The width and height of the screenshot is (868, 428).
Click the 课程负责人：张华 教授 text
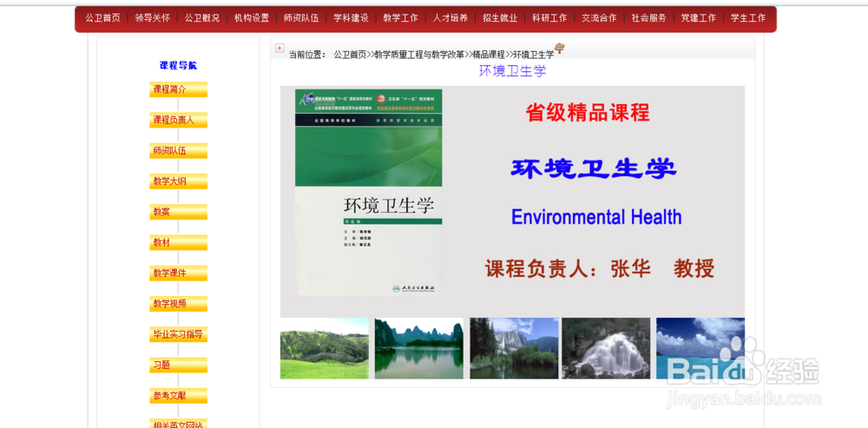coord(600,268)
